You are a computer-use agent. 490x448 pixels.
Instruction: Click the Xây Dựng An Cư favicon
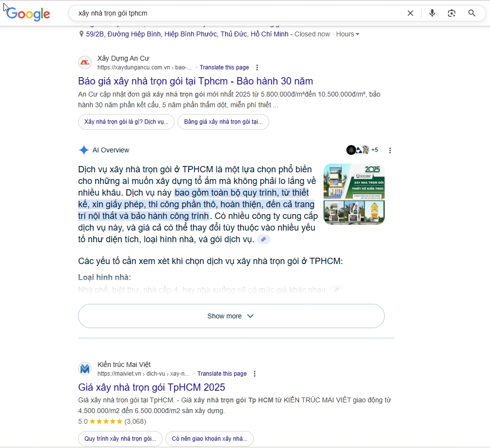pyautogui.click(x=85, y=63)
